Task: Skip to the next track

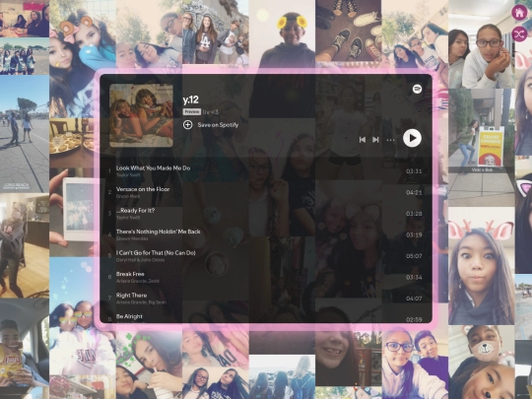Action: [375, 140]
